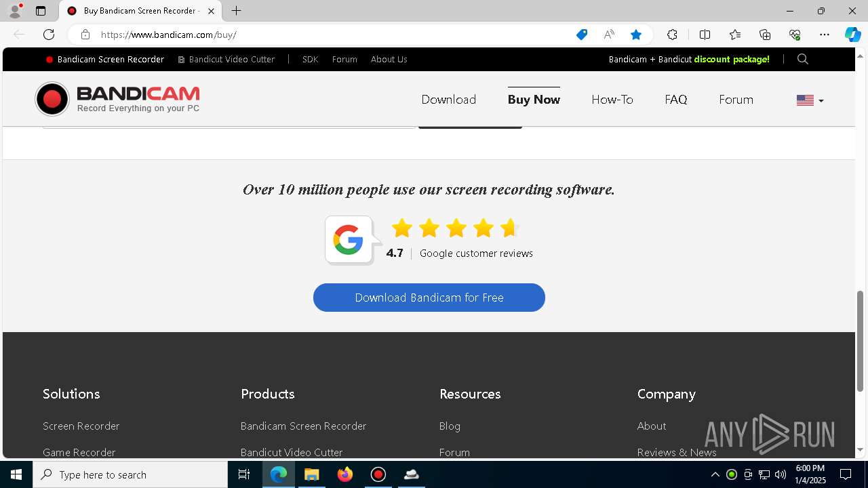Toggle the favorite star for this page
The height and width of the screenshot is (488, 868).
pyautogui.click(x=636, y=35)
